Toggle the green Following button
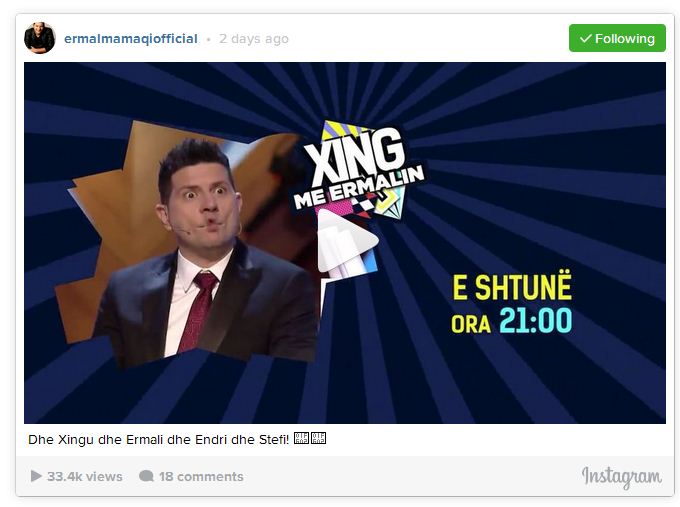The image size is (680, 507). point(617,38)
